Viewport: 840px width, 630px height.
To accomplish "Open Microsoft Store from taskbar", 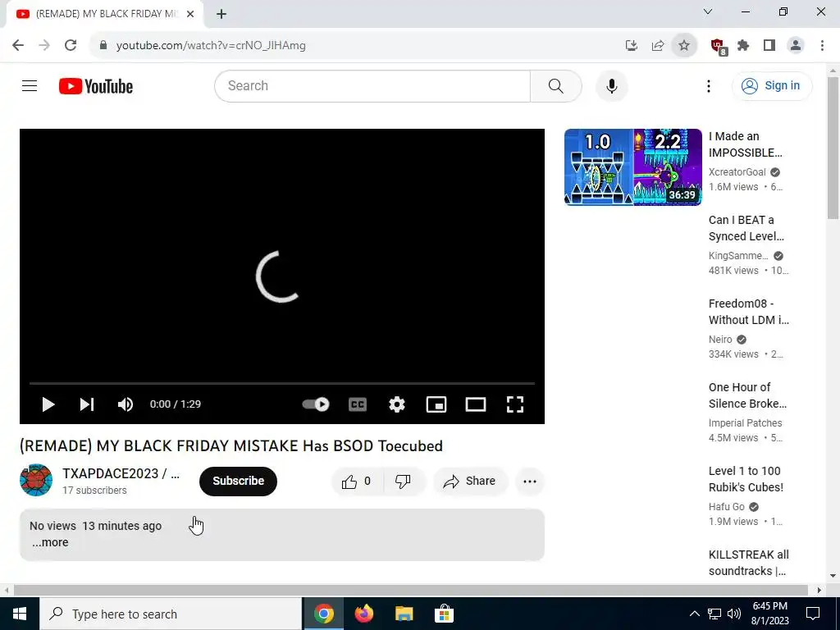I will pos(444,614).
